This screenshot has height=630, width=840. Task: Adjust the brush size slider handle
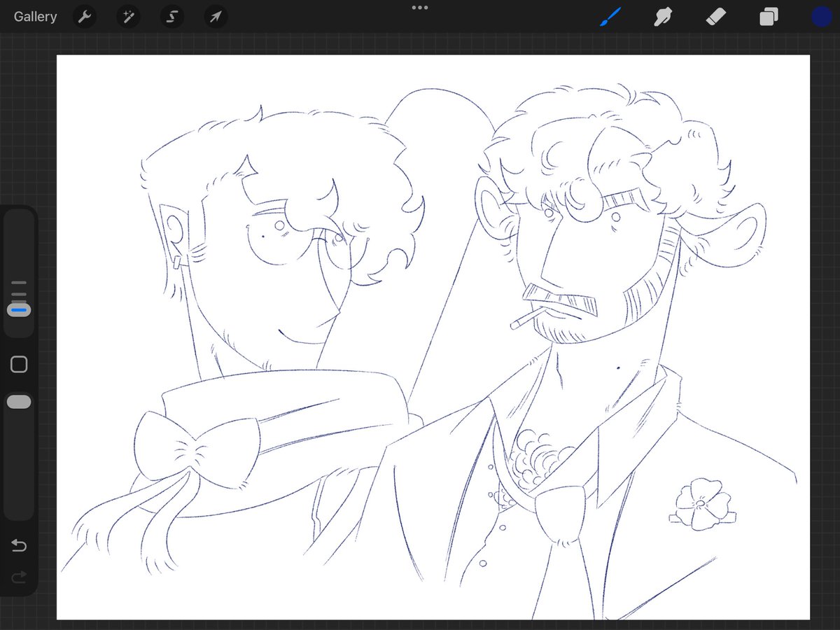[19, 309]
